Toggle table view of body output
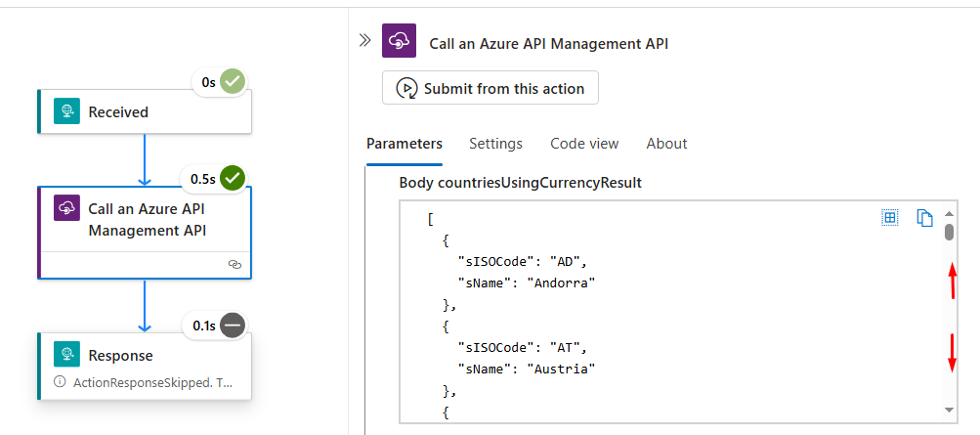Viewport: 980px width, 435px height. (x=890, y=218)
